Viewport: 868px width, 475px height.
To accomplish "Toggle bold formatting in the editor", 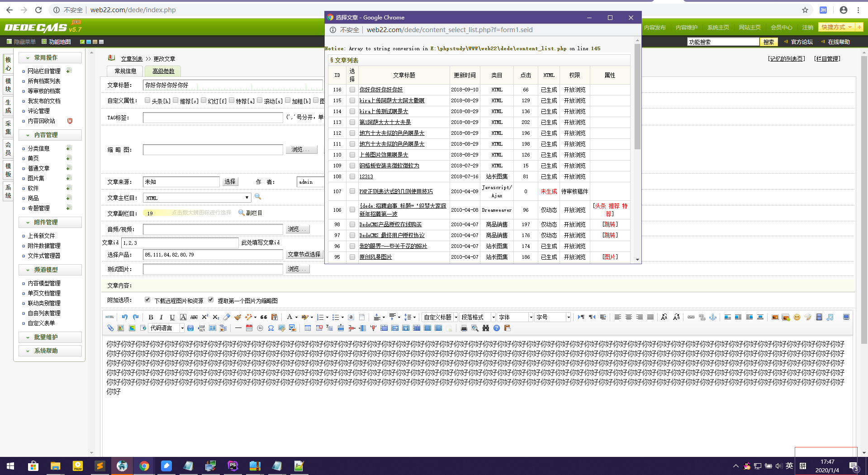I will point(151,317).
